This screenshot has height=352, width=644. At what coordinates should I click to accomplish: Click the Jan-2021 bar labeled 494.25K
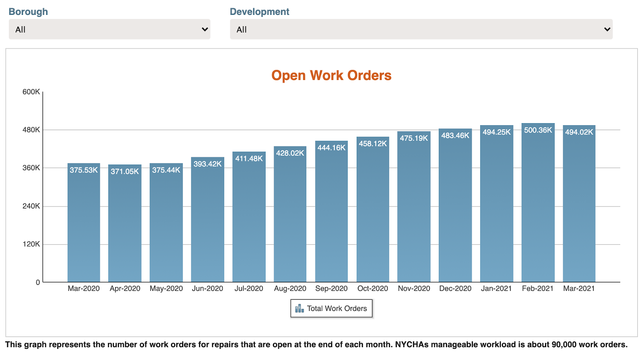click(497, 204)
